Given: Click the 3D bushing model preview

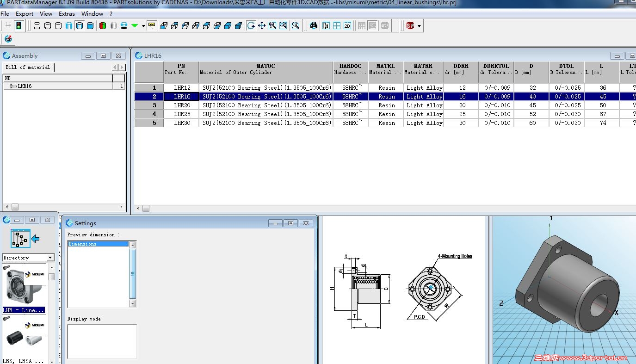Looking at the screenshot, I should coord(564,290).
